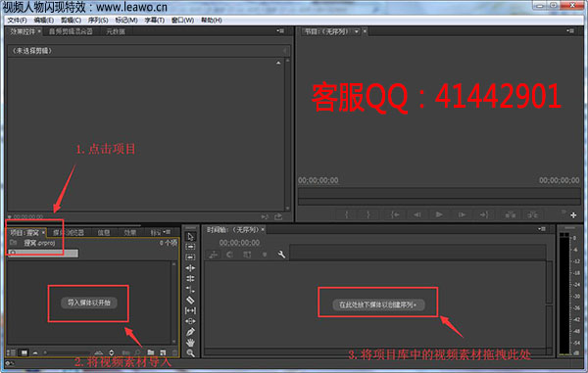Screen dimensions: 588x373
Task: Open effect controls panel options menu
Action: pyautogui.click(x=280, y=31)
